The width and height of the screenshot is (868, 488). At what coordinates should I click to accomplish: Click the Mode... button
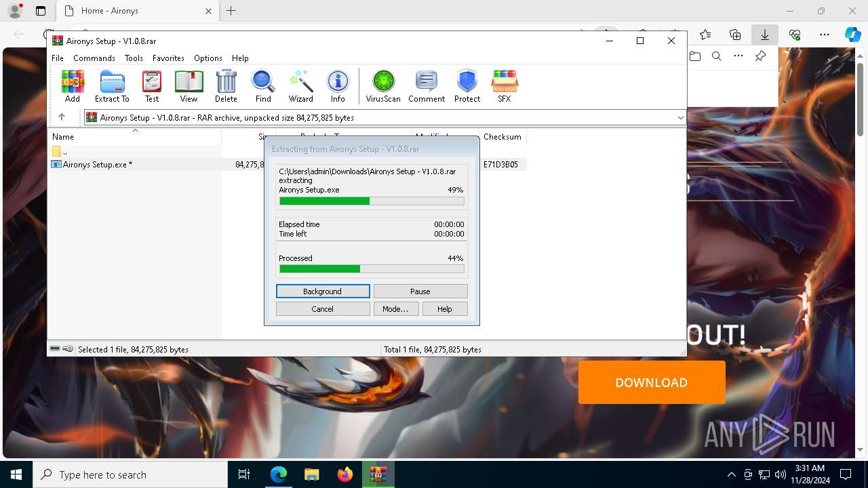point(395,309)
